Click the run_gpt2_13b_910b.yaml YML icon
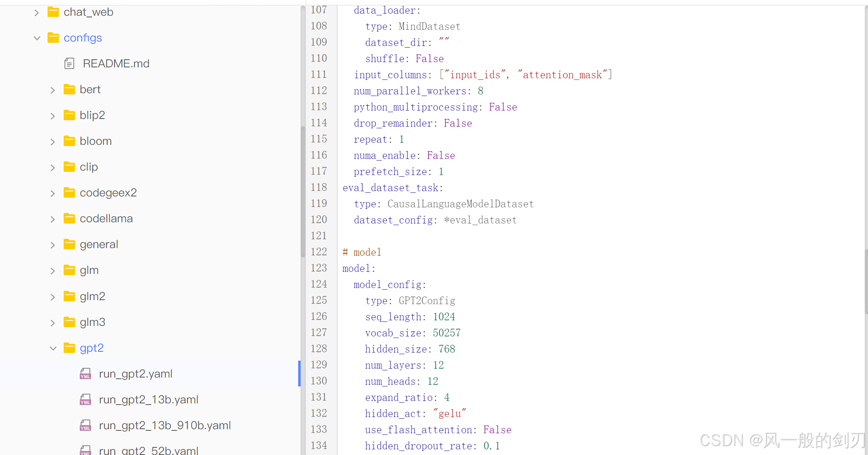 [x=85, y=426]
